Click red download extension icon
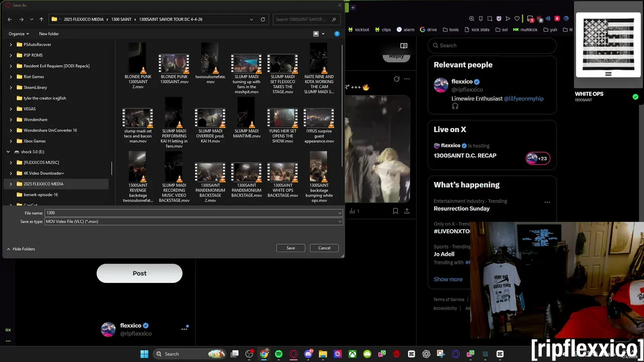 tap(557, 19)
